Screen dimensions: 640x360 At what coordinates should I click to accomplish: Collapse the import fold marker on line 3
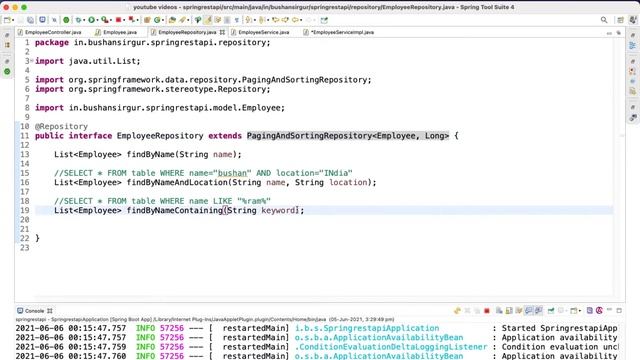click(x=32, y=61)
